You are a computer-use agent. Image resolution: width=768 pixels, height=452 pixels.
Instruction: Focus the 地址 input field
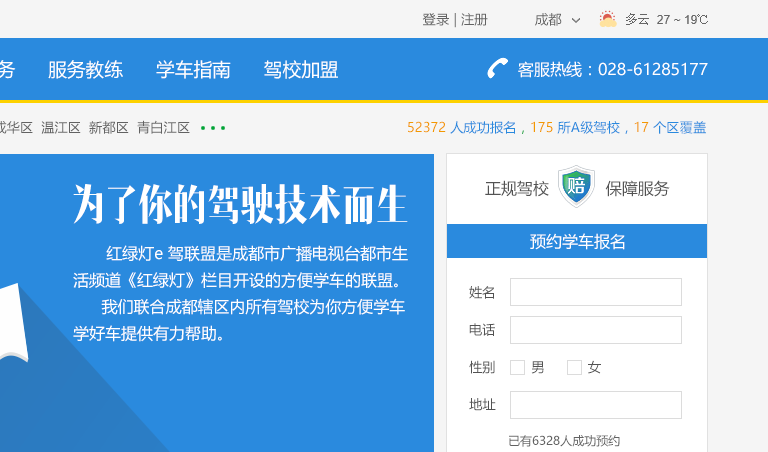[x=596, y=405]
